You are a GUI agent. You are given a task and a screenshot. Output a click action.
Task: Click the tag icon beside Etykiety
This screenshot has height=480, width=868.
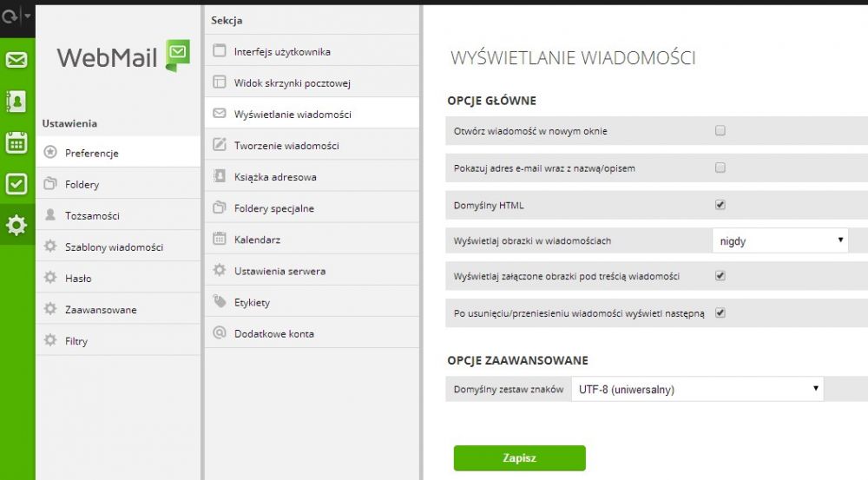pyautogui.click(x=220, y=302)
